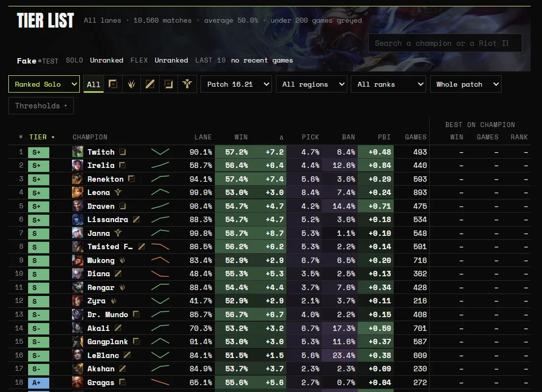Screen dimensions: 542x392
Task: Expand the Thresholds panel
Action: click(x=41, y=106)
